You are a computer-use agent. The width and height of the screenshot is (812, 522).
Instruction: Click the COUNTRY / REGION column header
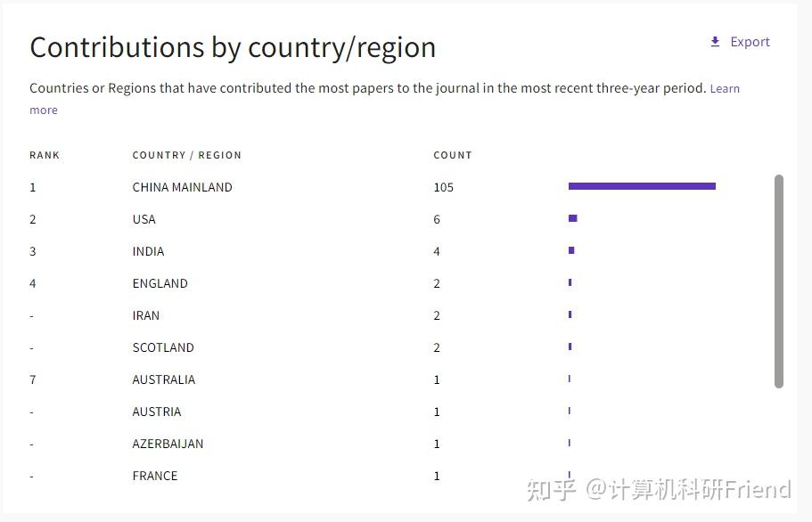tap(186, 155)
